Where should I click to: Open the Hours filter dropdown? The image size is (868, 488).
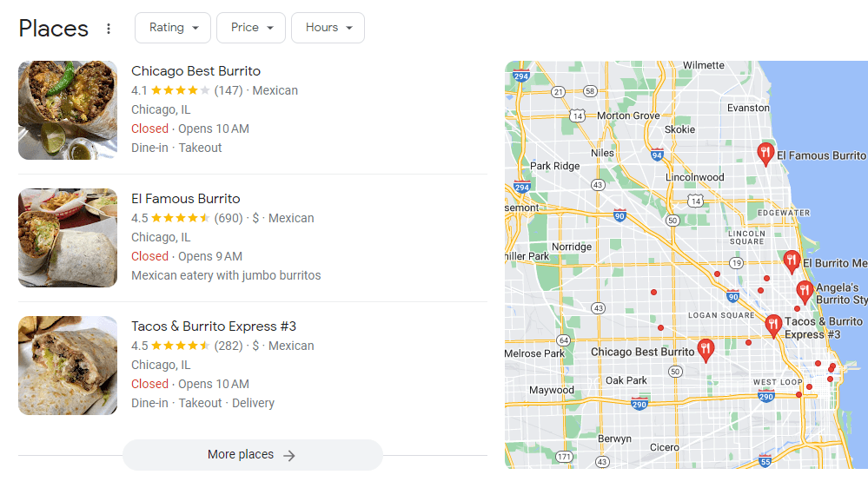coord(328,28)
